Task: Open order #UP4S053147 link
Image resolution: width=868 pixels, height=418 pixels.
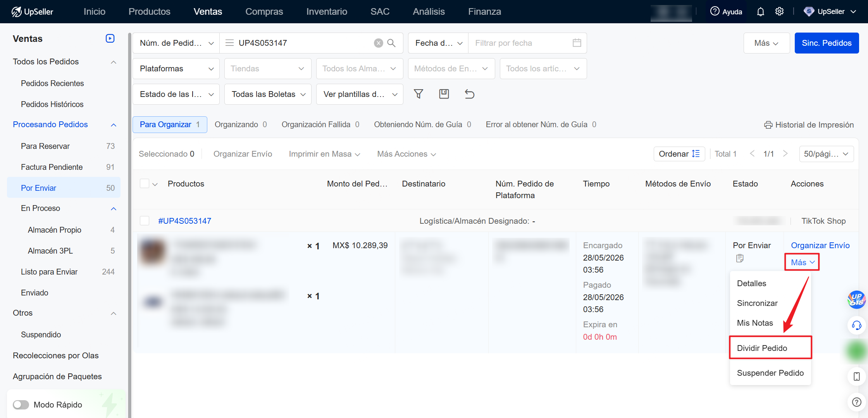Action: (x=184, y=221)
